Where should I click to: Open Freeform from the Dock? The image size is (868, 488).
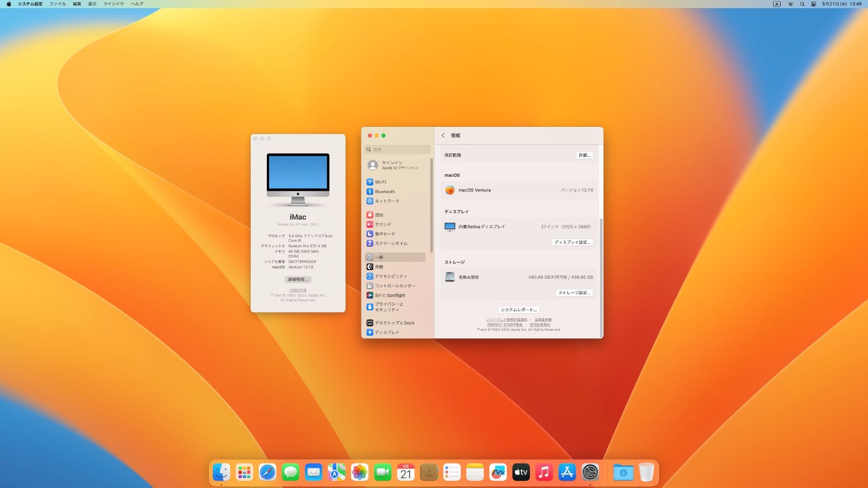point(498,472)
